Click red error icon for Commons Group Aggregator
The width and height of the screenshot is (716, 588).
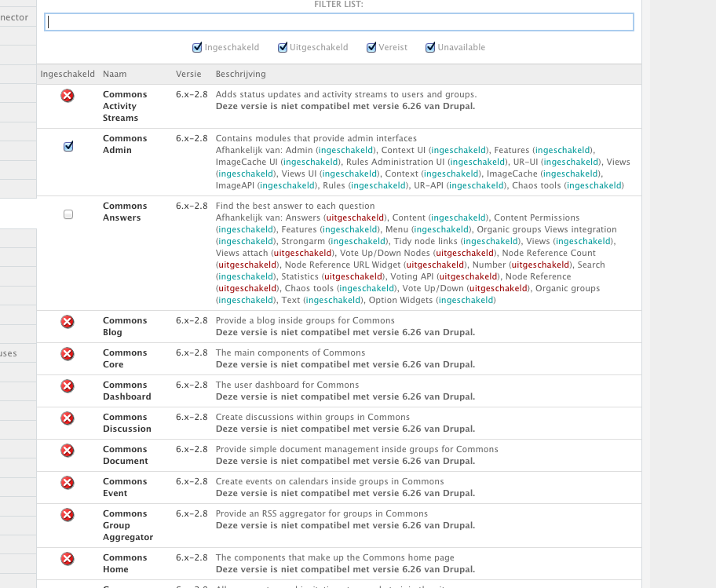68,514
